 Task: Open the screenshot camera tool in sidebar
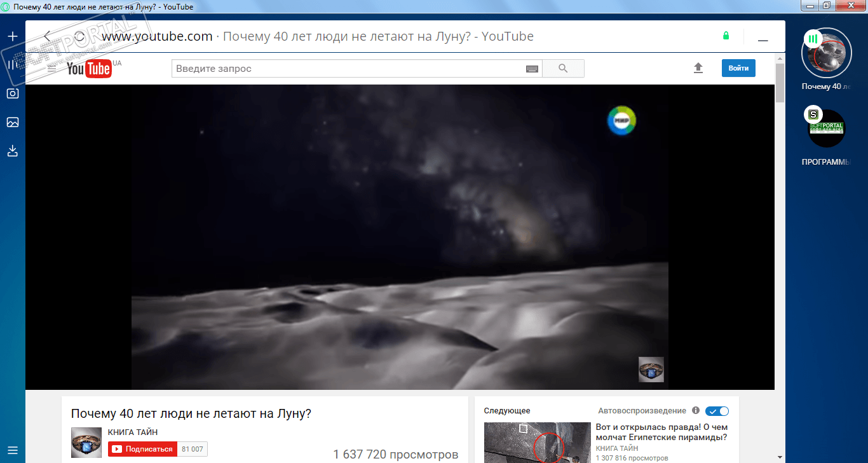(12, 93)
